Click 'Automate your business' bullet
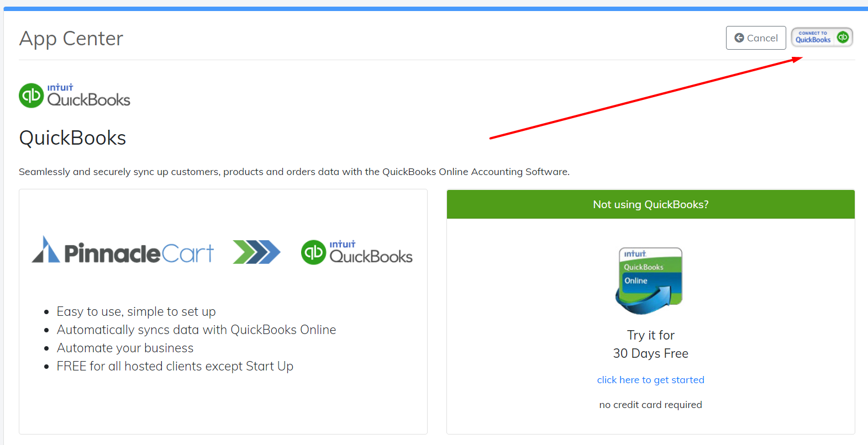This screenshot has width=868, height=445. pos(125,348)
